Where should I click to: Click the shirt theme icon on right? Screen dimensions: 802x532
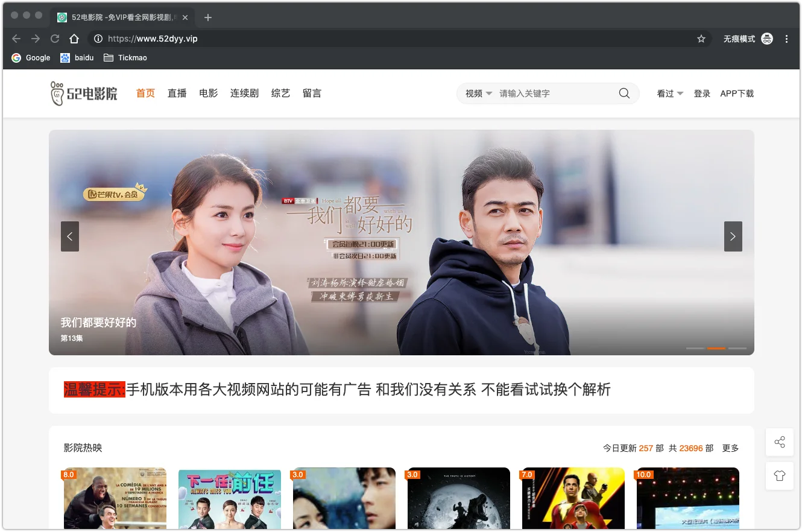(780, 476)
